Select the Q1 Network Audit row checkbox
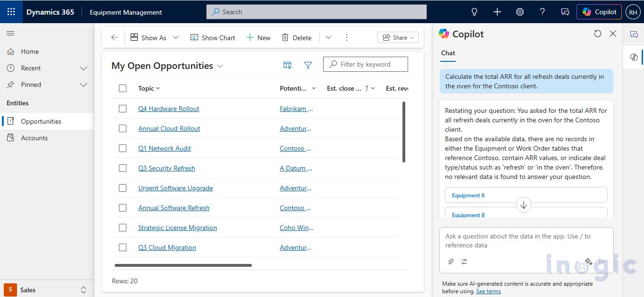The height and width of the screenshot is (297, 644). 123,148
